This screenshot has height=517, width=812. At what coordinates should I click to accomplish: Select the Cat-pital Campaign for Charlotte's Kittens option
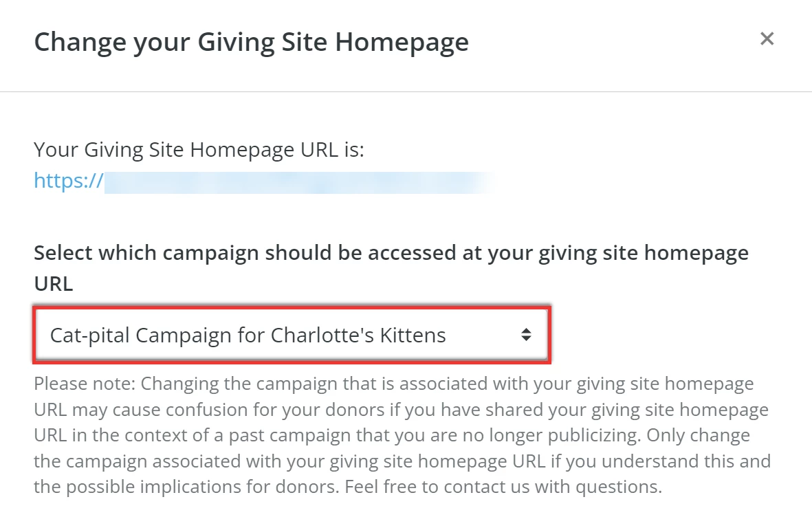pyautogui.click(x=248, y=335)
